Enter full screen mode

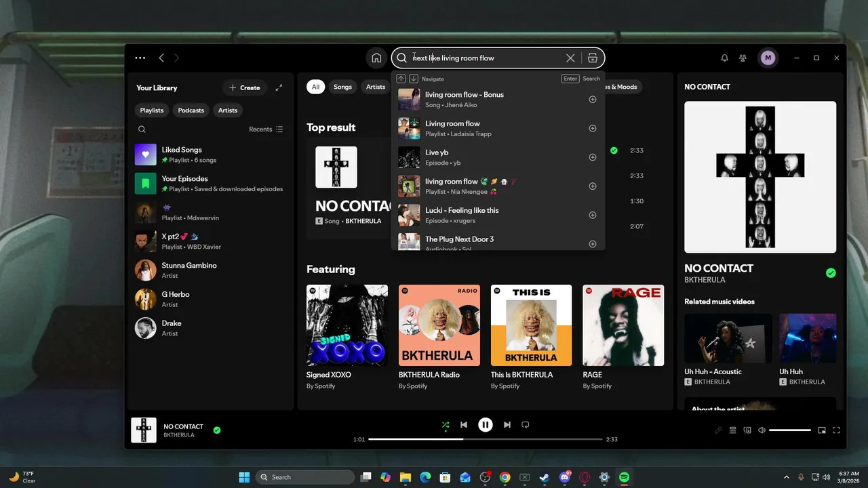point(836,430)
